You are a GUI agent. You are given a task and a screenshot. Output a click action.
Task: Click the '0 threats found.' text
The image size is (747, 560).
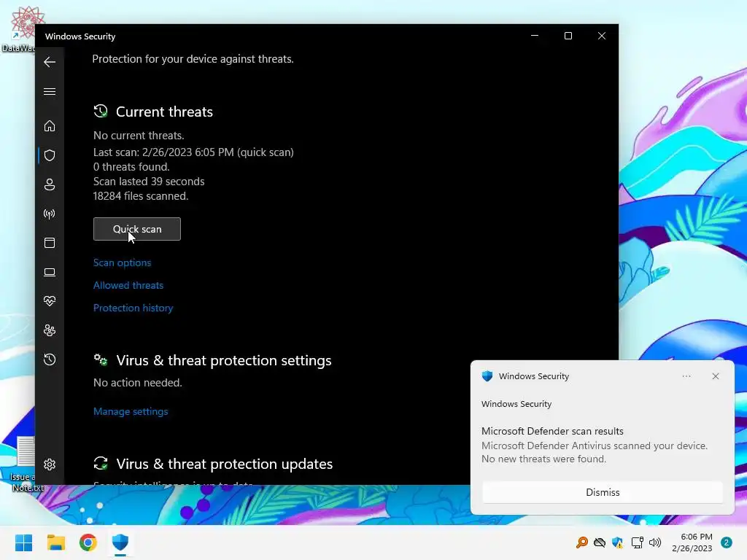coord(131,167)
